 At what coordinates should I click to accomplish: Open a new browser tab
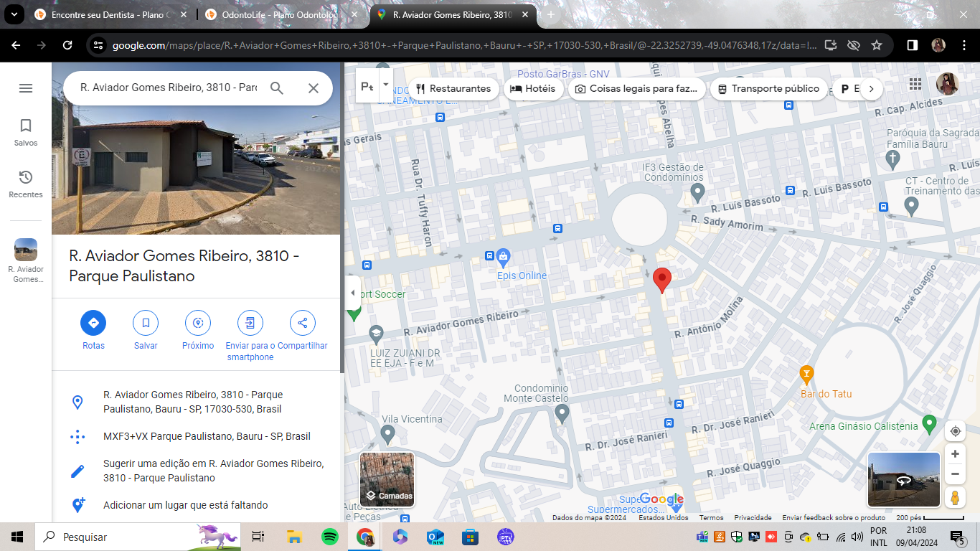pyautogui.click(x=551, y=14)
